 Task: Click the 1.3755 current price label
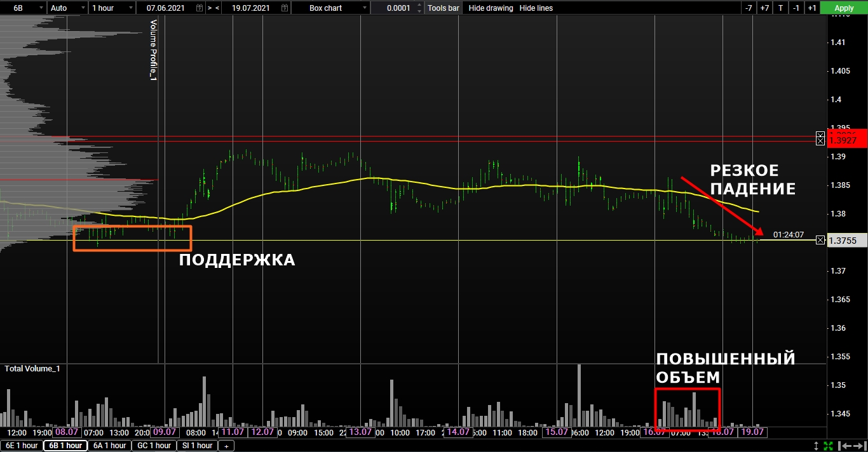847,241
